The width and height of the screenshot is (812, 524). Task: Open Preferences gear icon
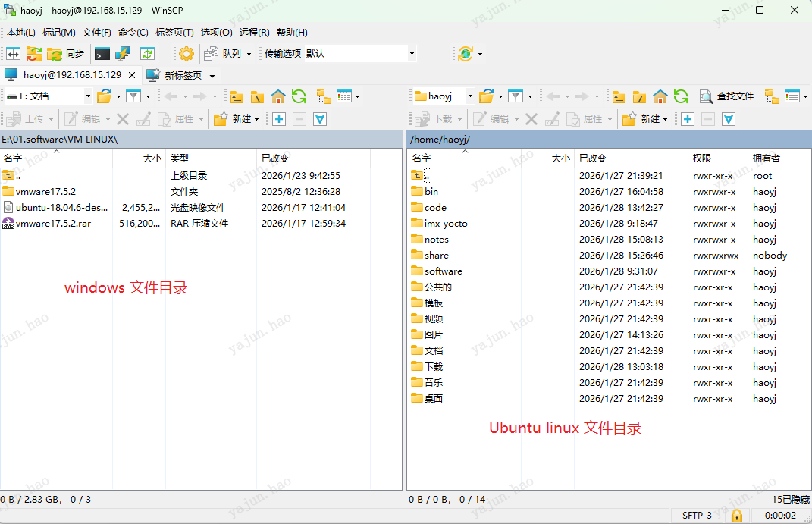(x=187, y=53)
